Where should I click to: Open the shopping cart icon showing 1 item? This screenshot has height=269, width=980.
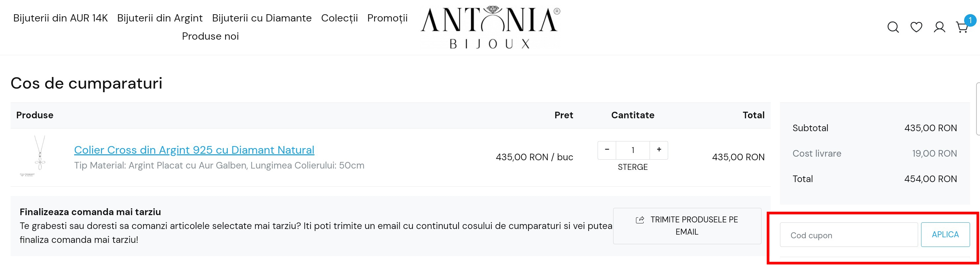(963, 28)
